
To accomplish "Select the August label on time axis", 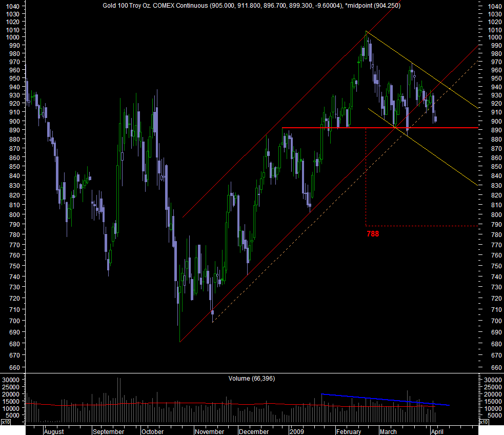I will tap(54, 431).
